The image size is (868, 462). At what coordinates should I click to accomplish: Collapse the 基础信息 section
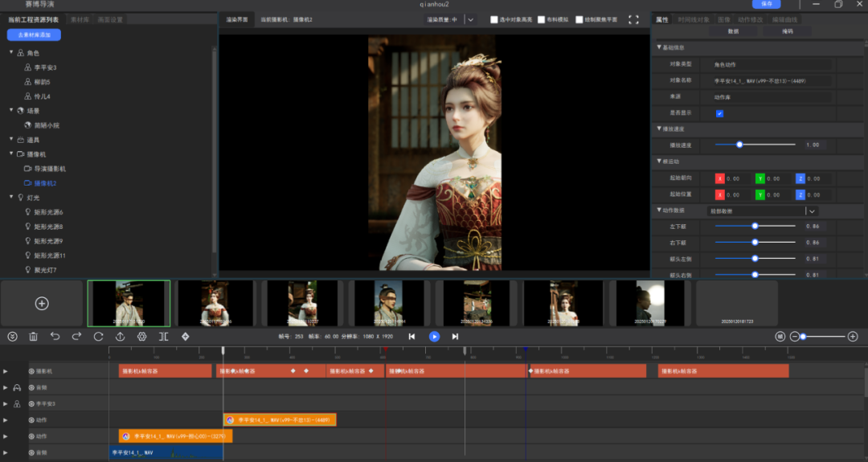(659, 47)
